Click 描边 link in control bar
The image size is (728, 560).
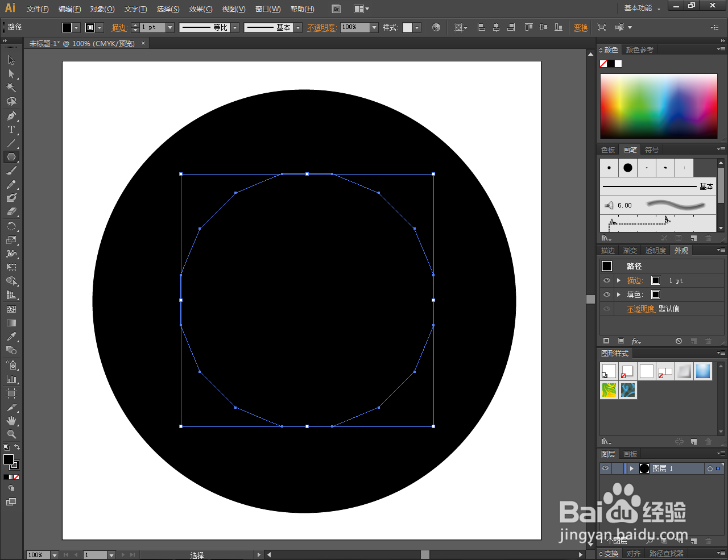119,27
